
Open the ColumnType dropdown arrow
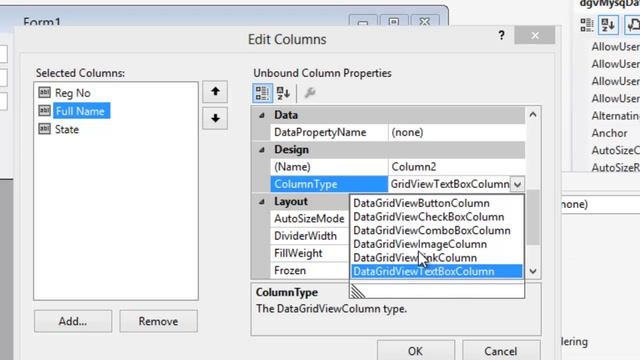517,184
